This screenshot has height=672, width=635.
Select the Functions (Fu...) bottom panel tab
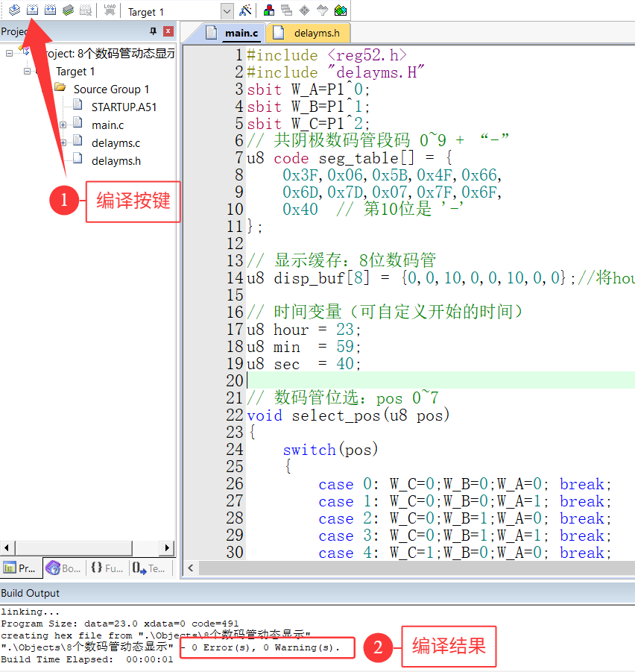(x=107, y=568)
